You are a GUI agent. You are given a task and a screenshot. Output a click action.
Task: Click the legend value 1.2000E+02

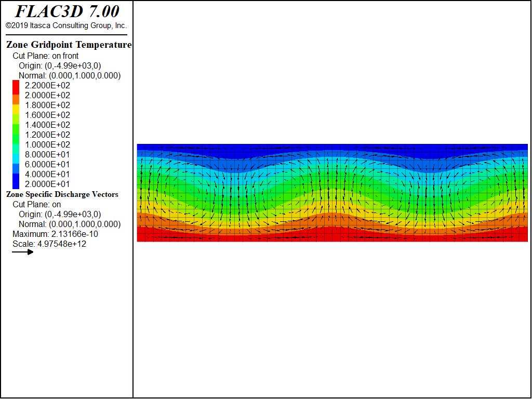tap(47, 135)
